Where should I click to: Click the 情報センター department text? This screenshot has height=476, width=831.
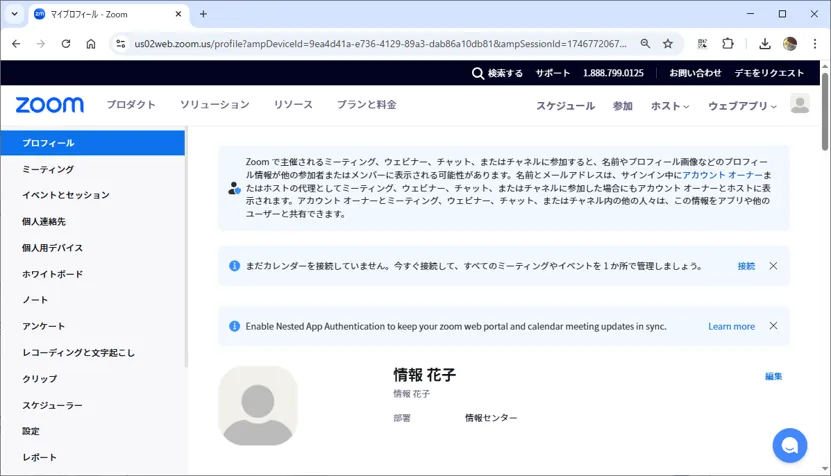491,418
